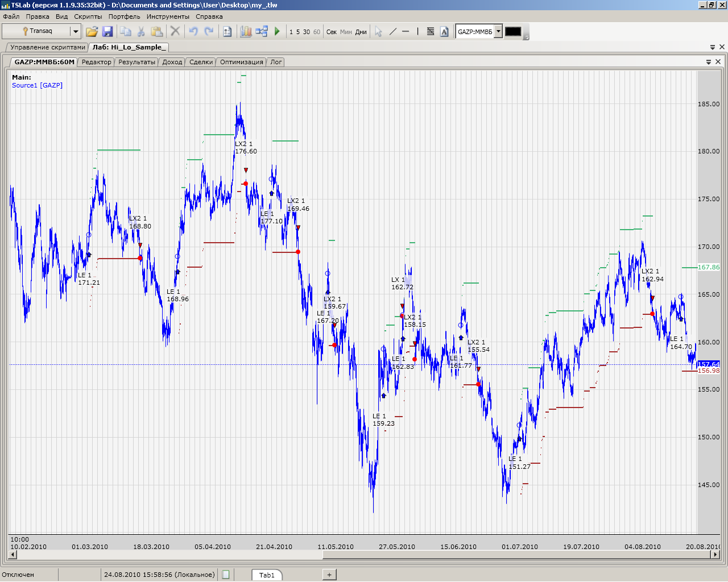Open the chart window icon
This screenshot has height=582, width=728.
click(x=246, y=31)
